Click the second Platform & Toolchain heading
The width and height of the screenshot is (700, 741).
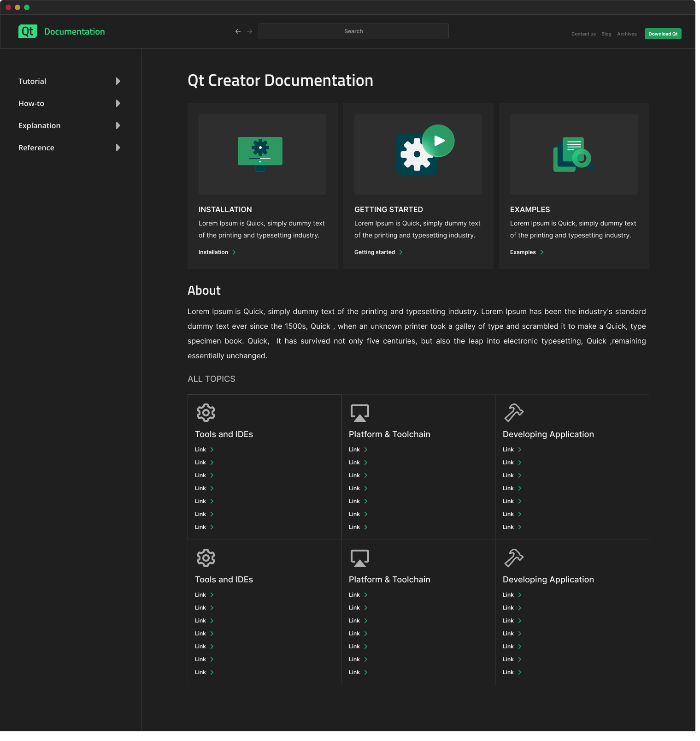(x=389, y=580)
